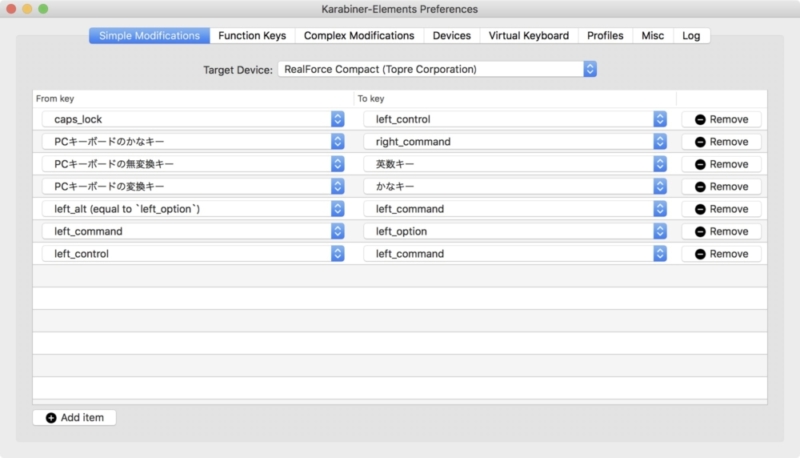This screenshot has width=800, height=458.
Task: Open the left_control From key dropdown
Action: tap(193, 254)
